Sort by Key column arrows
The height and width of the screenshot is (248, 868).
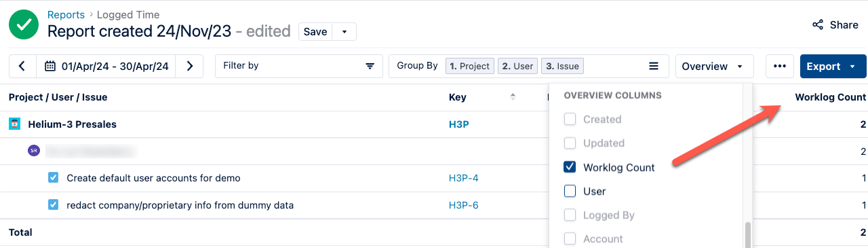point(513,97)
